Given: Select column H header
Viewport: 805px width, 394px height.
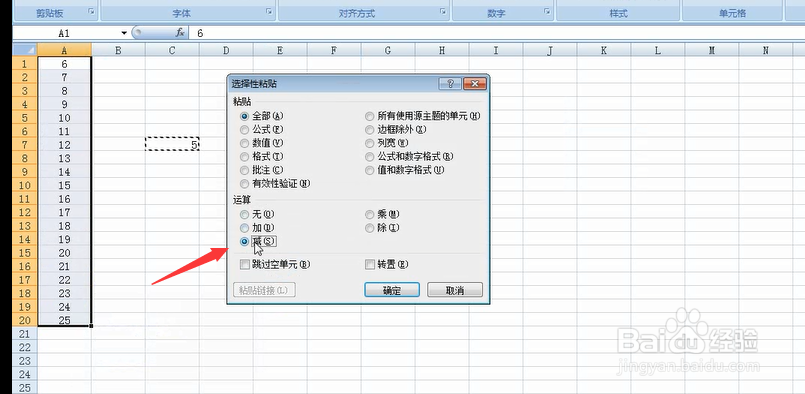Looking at the screenshot, I should pos(442,50).
